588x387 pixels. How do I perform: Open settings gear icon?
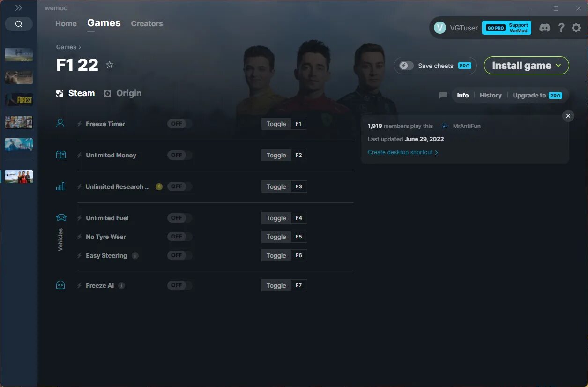[x=576, y=28]
